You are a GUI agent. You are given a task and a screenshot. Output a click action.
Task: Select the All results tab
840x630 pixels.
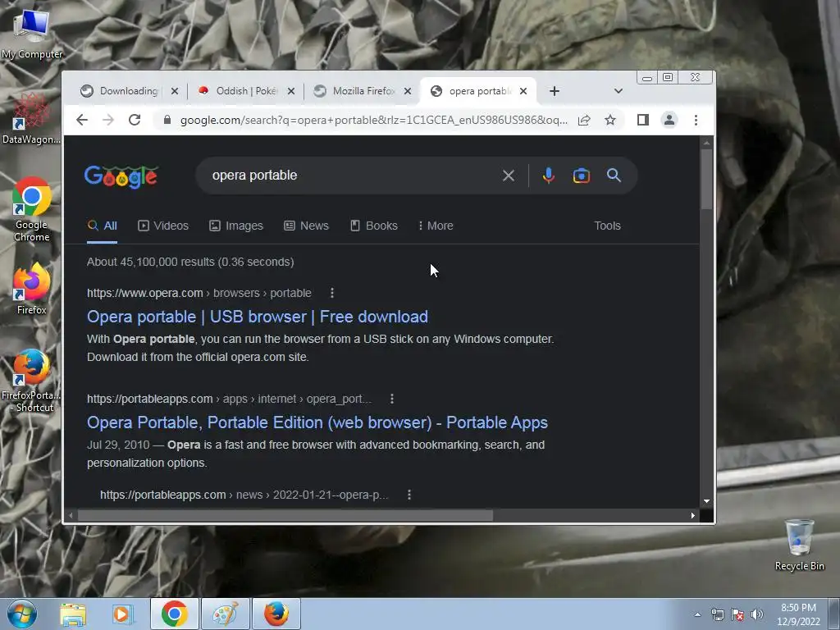pyautogui.click(x=103, y=226)
